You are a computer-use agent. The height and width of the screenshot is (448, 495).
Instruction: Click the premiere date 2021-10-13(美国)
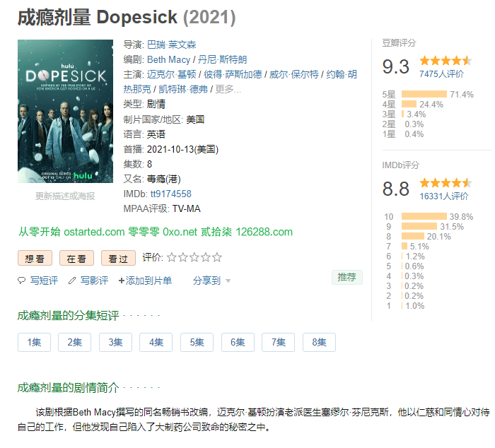tap(182, 149)
